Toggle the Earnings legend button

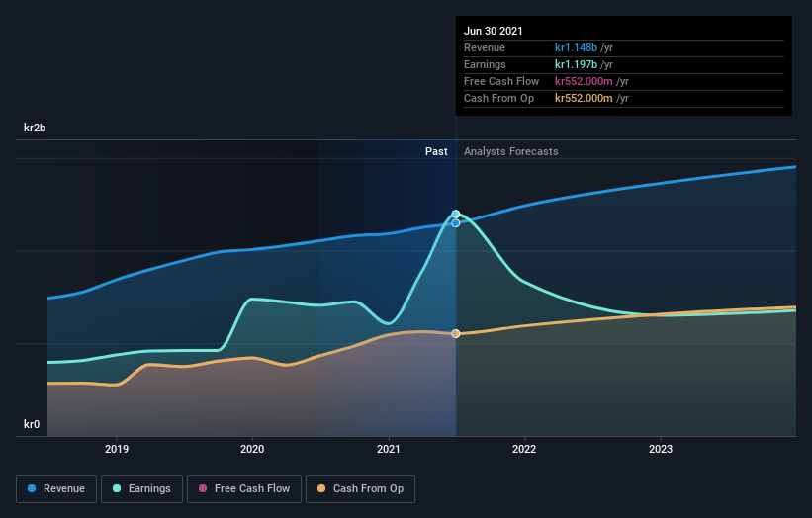click(x=141, y=489)
